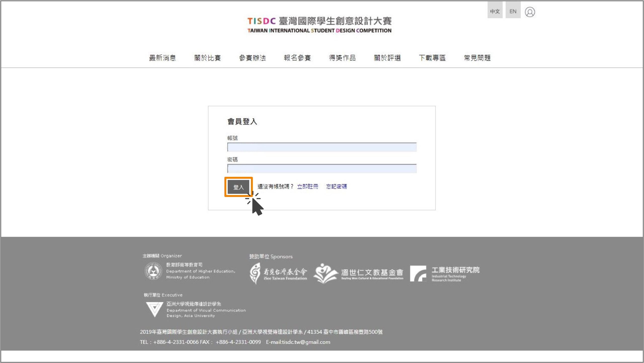This screenshot has height=363, width=644.
Task: Open the 報名參賽 menu item
Action: coord(297,58)
